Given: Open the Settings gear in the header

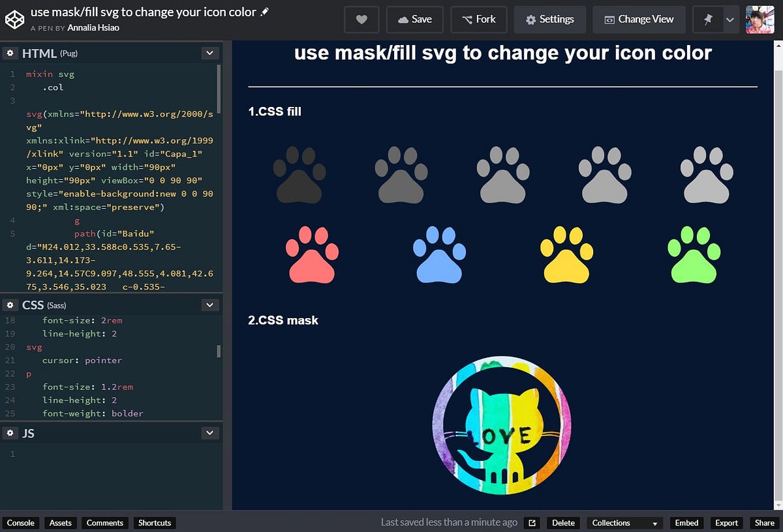Looking at the screenshot, I should click(x=549, y=20).
